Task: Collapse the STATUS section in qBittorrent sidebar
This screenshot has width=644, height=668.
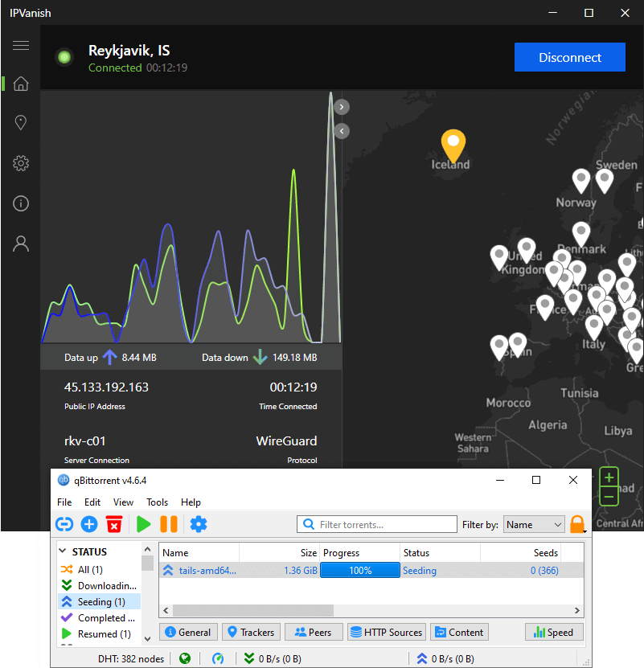Action: pyautogui.click(x=63, y=551)
